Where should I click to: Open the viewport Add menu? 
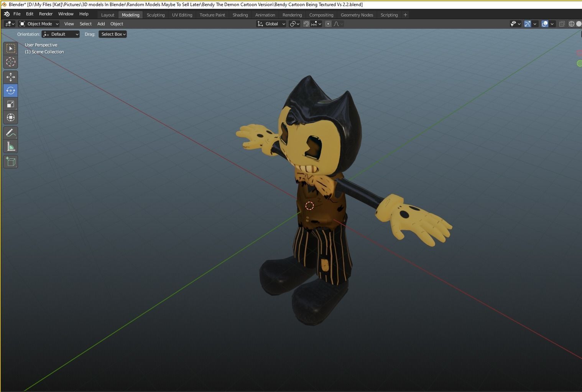point(101,24)
